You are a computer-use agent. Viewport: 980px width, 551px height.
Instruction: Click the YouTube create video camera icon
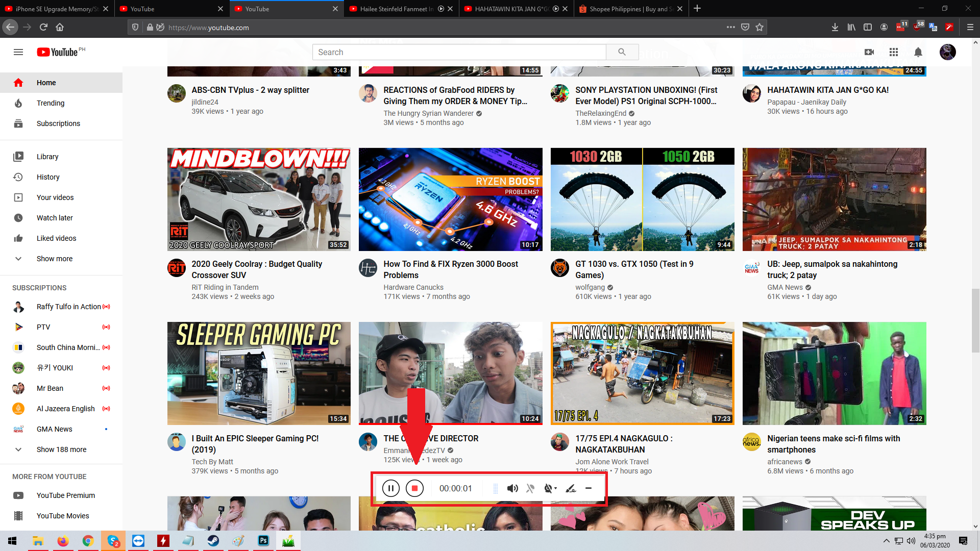[869, 52]
